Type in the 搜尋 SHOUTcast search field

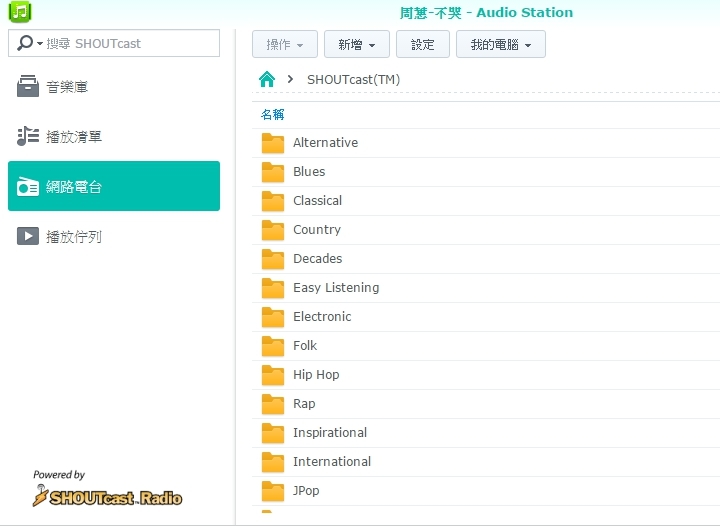click(x=128, y=43)
